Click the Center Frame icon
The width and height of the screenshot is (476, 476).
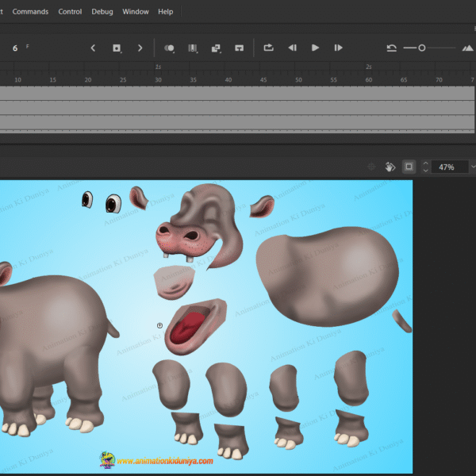pos(240,48)
